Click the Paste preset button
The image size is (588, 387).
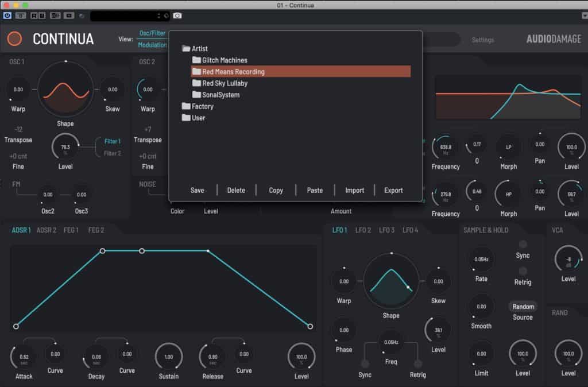315,190
